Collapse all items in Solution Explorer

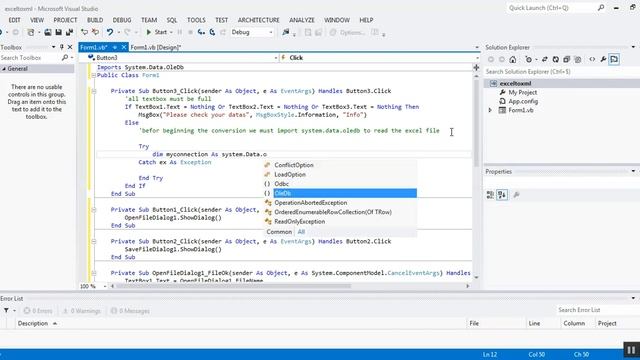(567, 60)
